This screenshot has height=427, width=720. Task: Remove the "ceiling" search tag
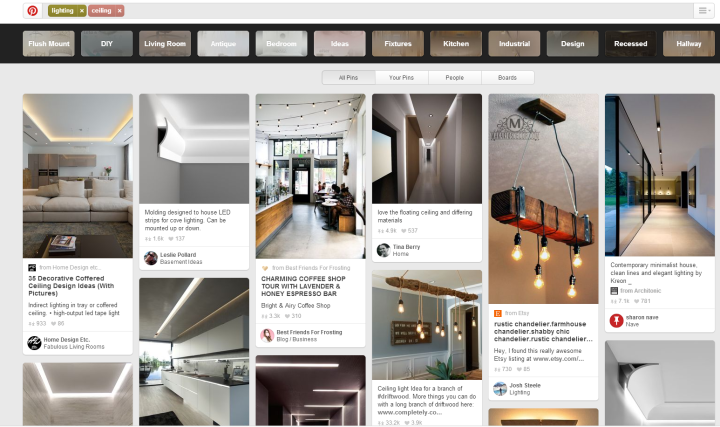(120, 10)
